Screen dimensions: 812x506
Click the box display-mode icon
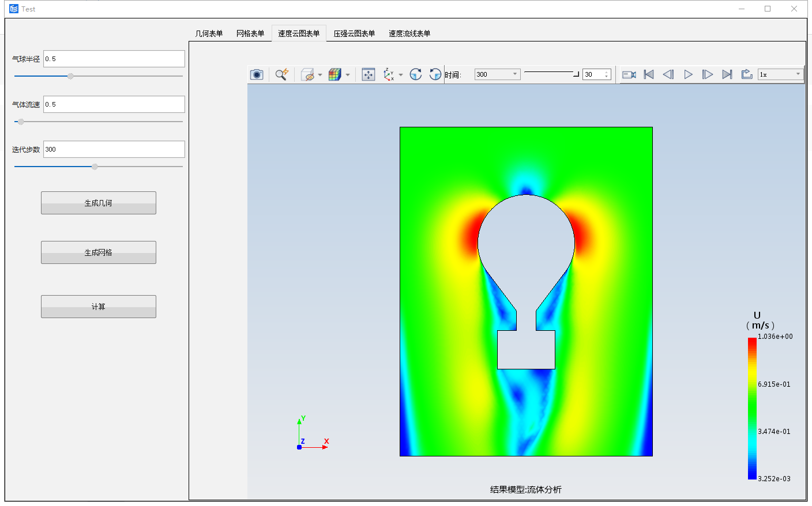coord(308,74)
